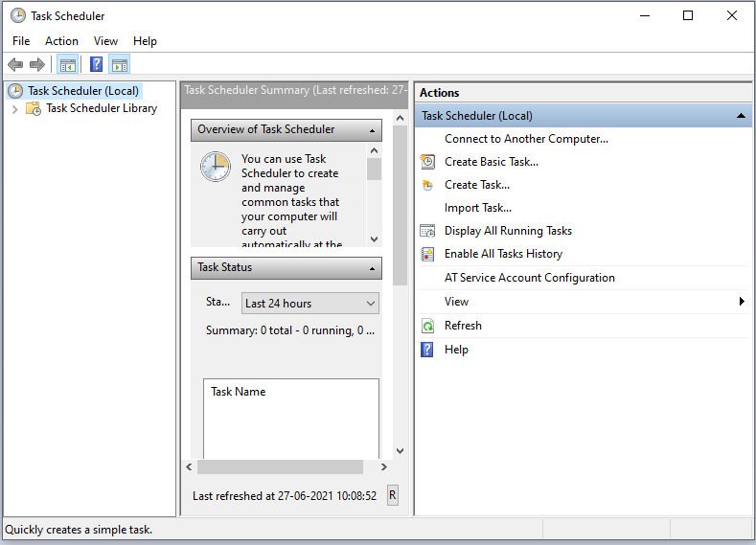Click Connect to Another Computer...

(x=526, y=139)
